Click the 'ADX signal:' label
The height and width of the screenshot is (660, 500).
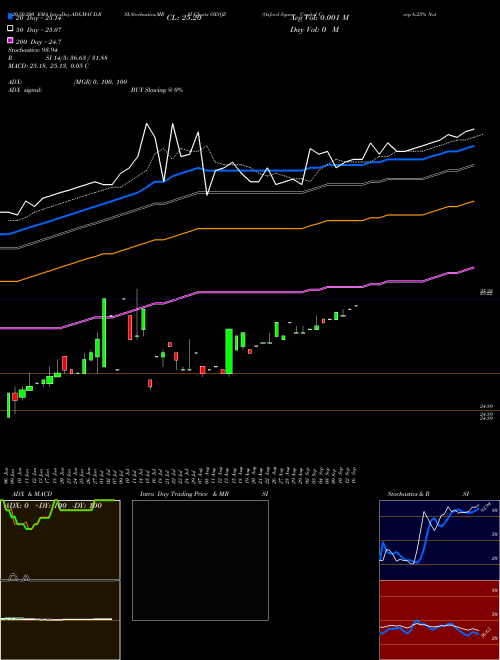25,90
